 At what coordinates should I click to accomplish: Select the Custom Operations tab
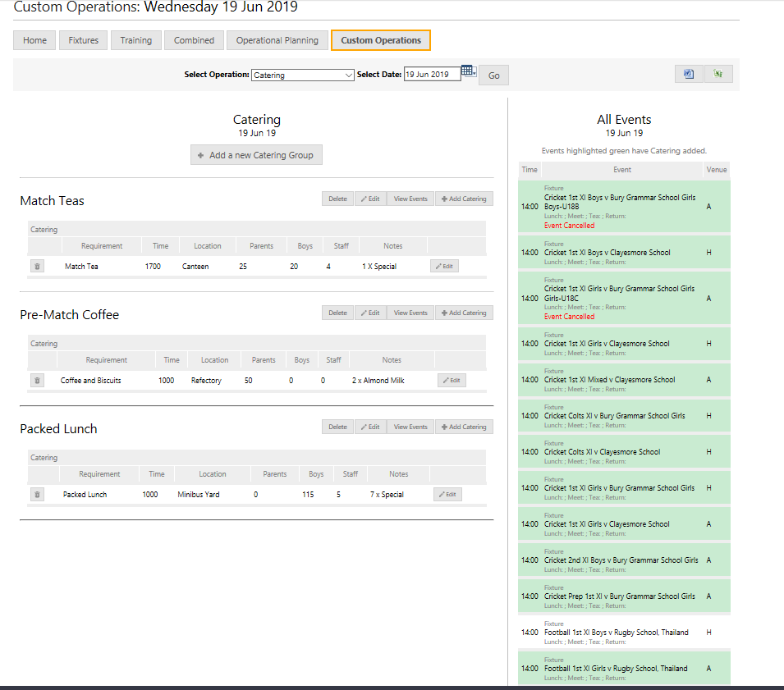pos(380,40)
